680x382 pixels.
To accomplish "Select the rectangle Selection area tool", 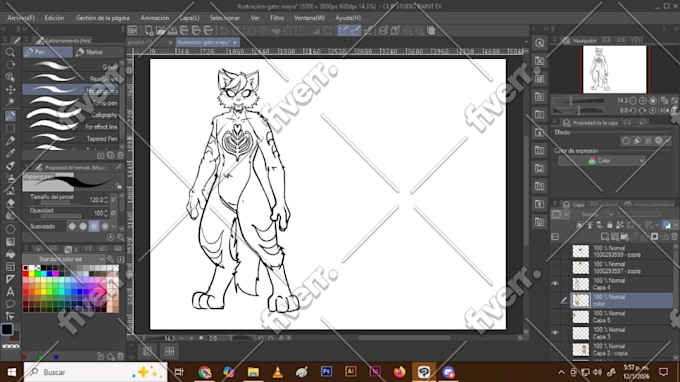I will tap(10, 128).
